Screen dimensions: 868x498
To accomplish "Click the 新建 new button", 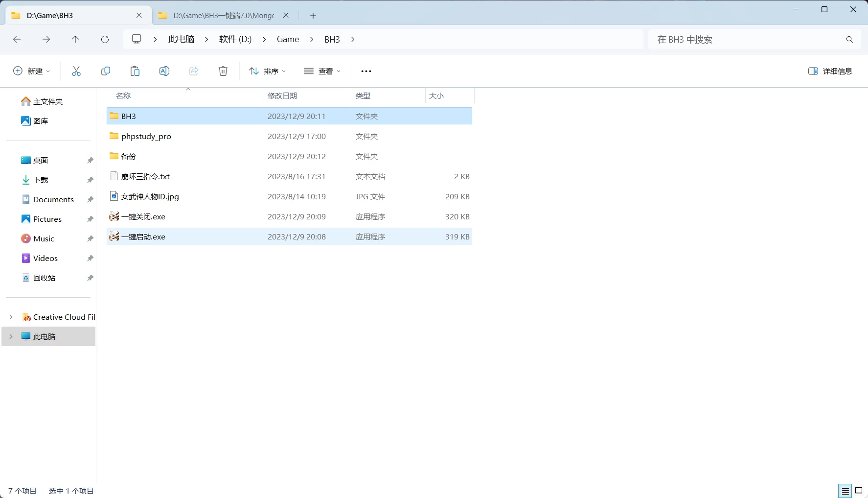I will pos(31,71).
